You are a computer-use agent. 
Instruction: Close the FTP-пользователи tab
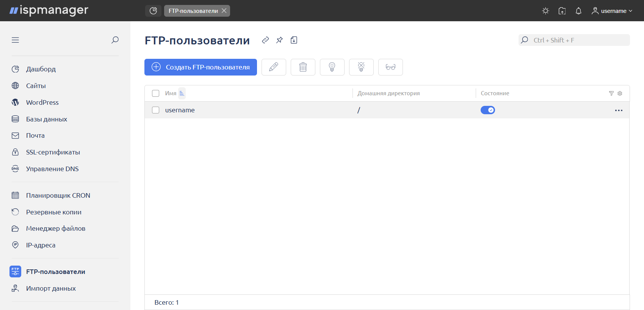click(x=224, y=11)
